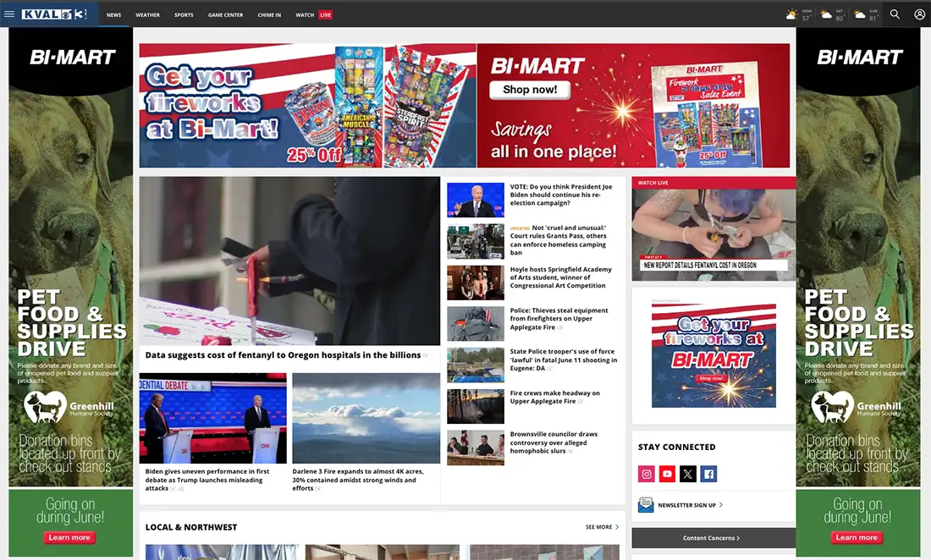Play the Watch Live video

point(713,234)
